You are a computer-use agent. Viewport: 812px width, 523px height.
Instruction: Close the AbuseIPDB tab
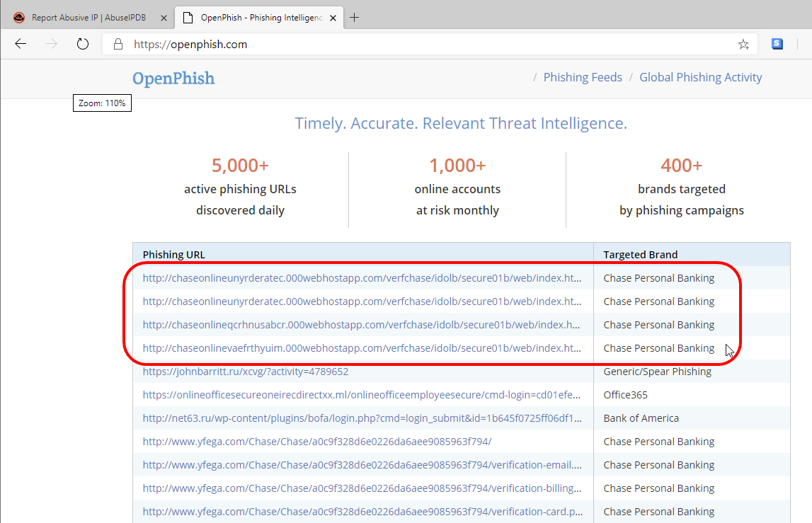(x=164, y=18)
